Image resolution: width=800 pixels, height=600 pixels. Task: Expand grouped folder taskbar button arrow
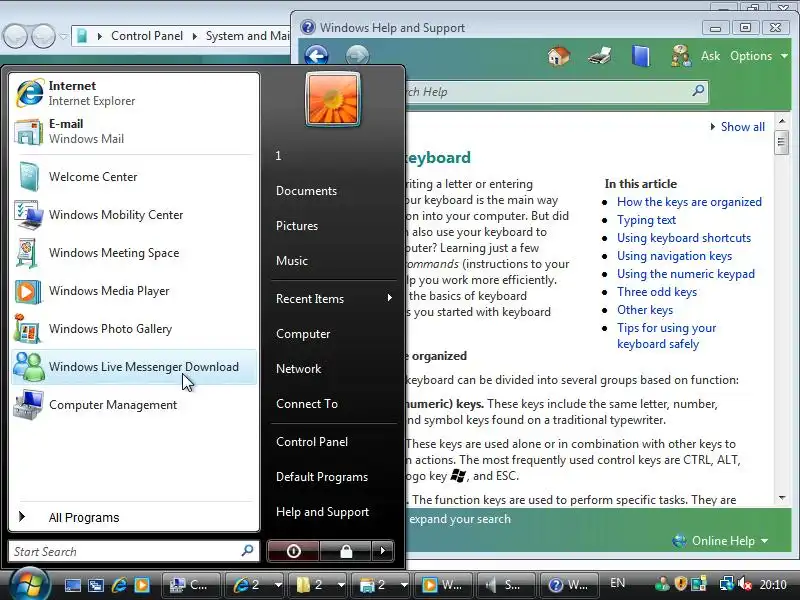(x=341, y=585)
